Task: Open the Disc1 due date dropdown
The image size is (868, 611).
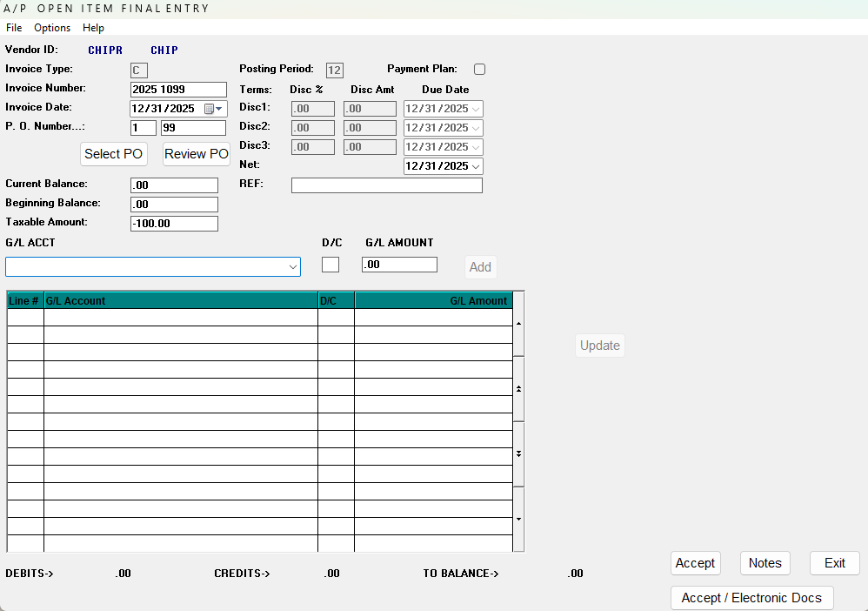Action: coord(476,109)
